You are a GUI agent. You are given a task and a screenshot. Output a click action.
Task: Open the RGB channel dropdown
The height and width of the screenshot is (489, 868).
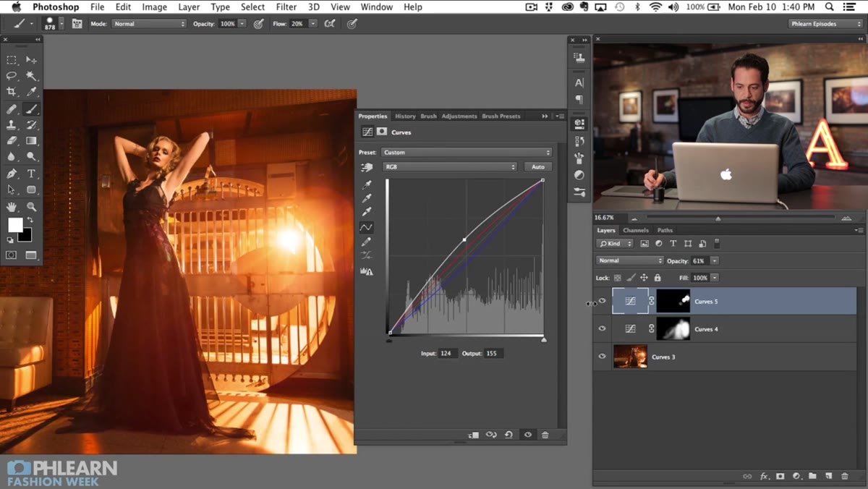450,167
